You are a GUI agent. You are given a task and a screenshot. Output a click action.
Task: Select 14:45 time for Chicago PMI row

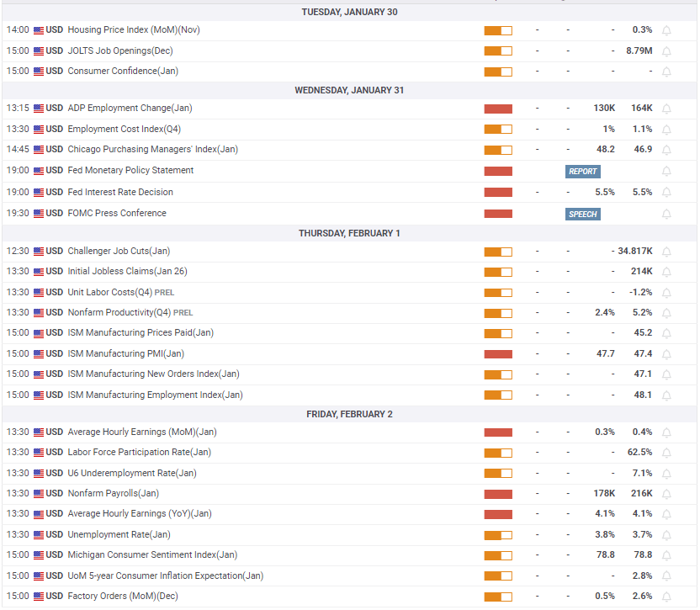[x=18, y=149]
